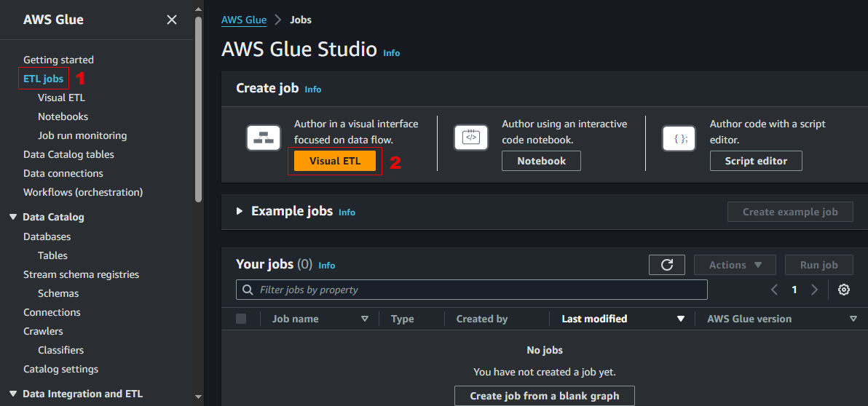This screenshot has height=406, width=868.
Task: Open Tables under Databases
Action: (52, 255)
